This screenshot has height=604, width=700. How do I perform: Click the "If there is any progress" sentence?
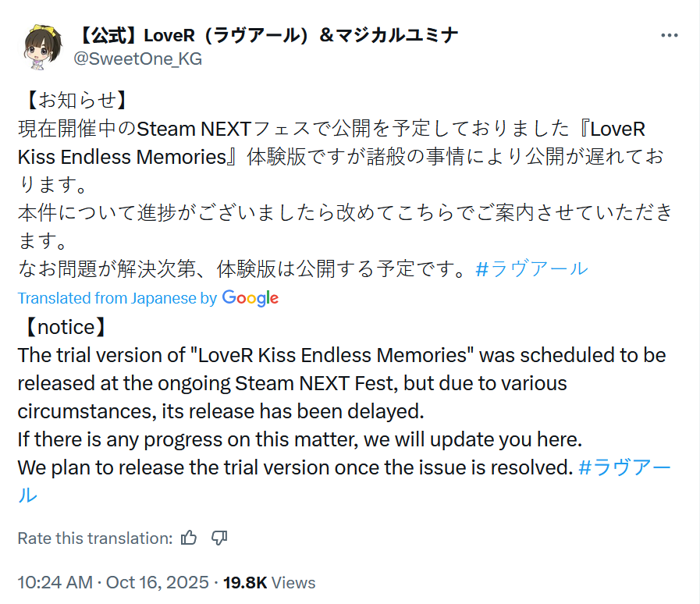click(300, 439)
